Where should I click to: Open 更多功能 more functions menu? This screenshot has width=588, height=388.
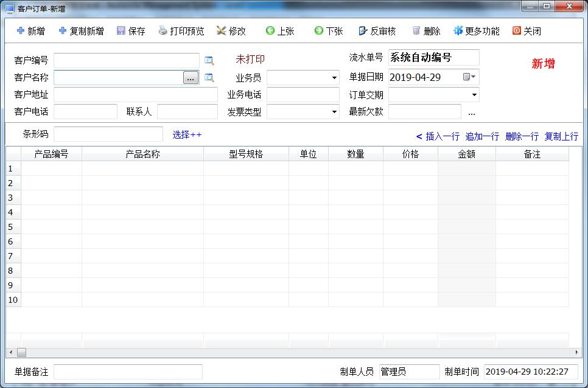point(458,31)
